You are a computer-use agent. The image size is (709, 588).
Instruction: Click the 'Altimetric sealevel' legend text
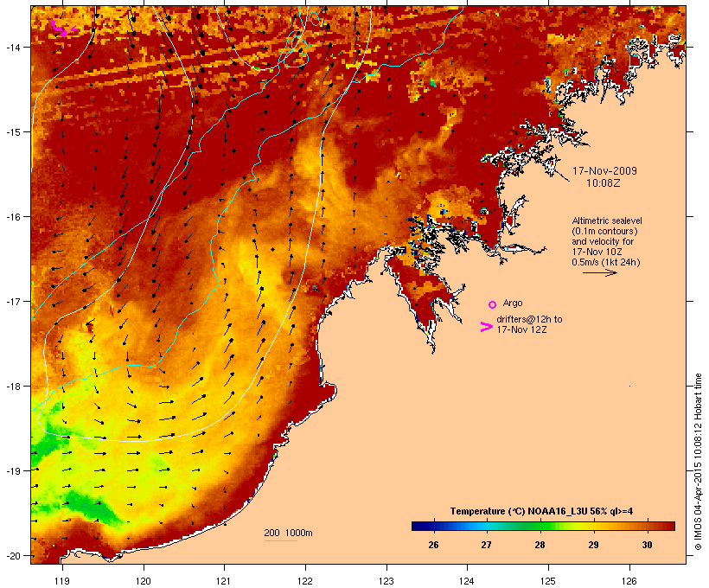[x=607, y=220]
